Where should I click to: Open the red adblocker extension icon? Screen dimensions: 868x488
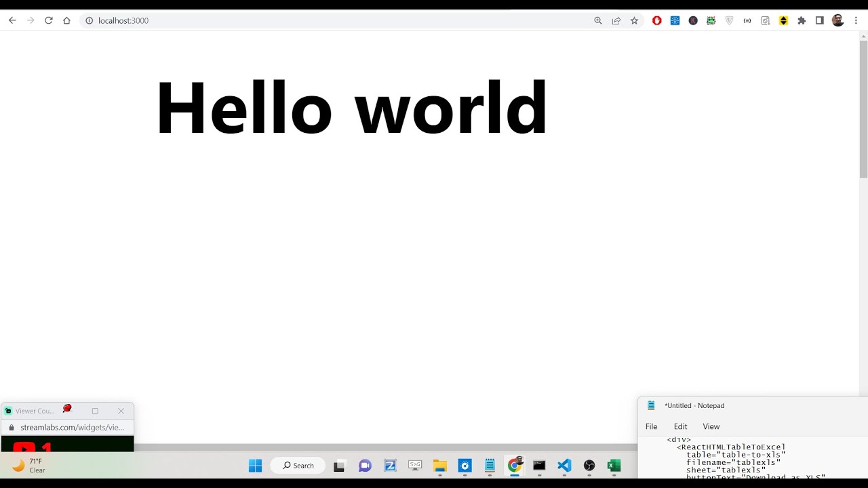(x=656, y=20)
